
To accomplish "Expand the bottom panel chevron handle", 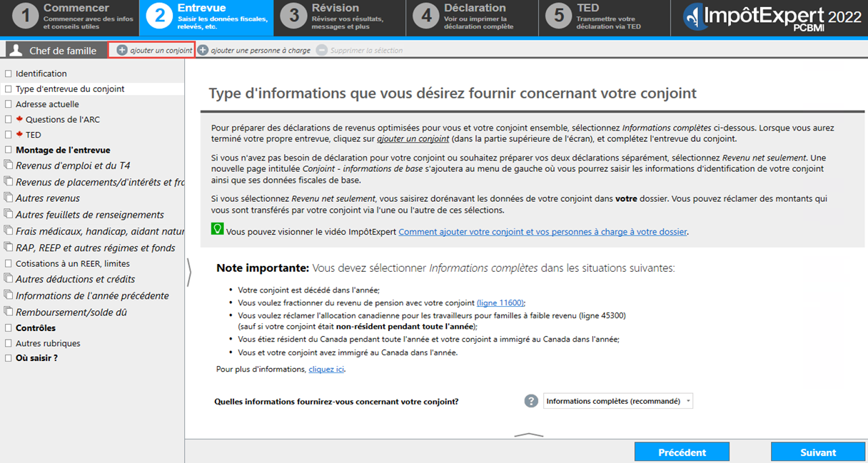I will (x=528, y=434).
